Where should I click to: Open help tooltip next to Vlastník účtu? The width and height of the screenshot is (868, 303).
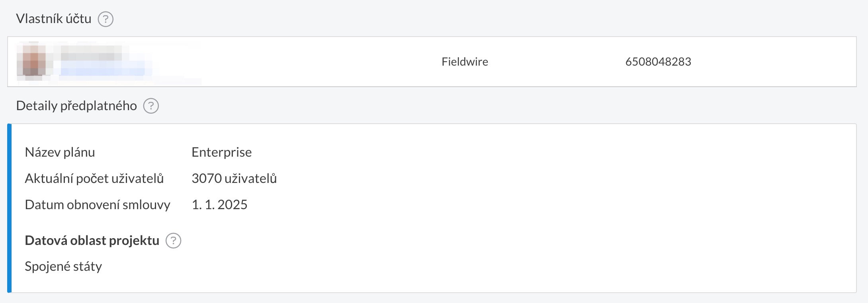106,19
